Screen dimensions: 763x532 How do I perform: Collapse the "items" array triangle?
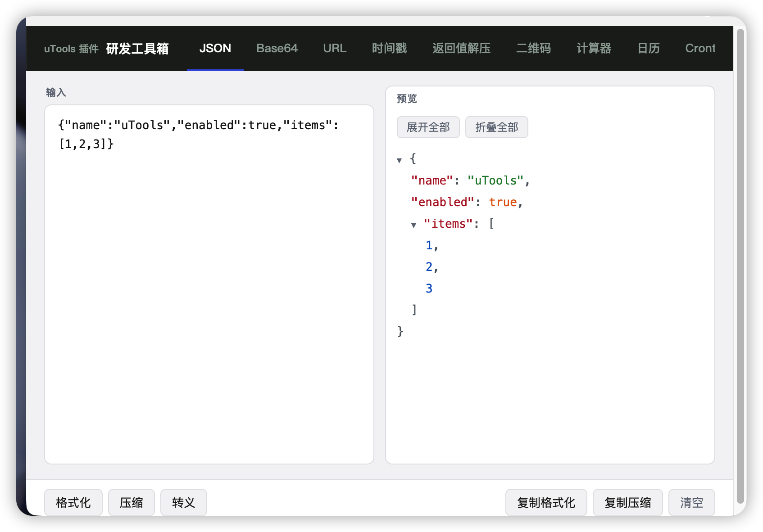[x=413, y=225]
